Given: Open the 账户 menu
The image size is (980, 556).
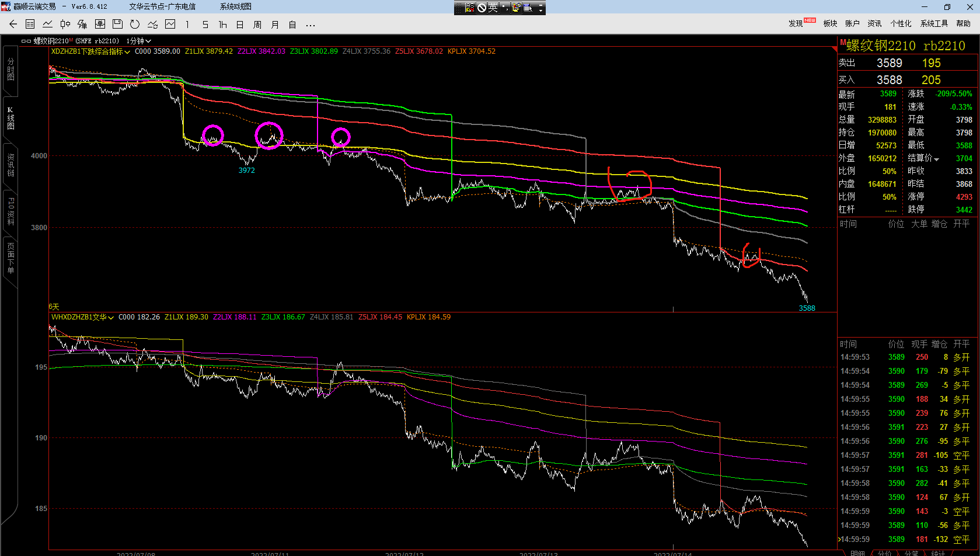Looking at the screenshot, I should click(852, 23).
